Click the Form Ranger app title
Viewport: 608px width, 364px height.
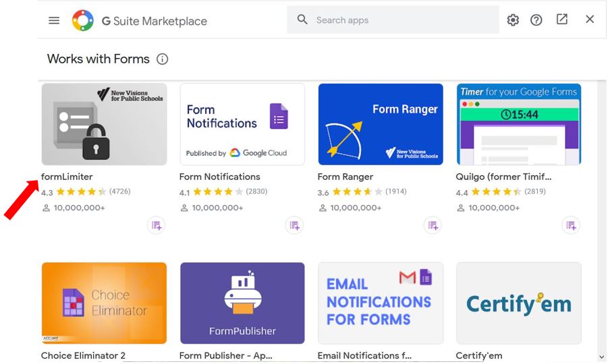point(345,177)
